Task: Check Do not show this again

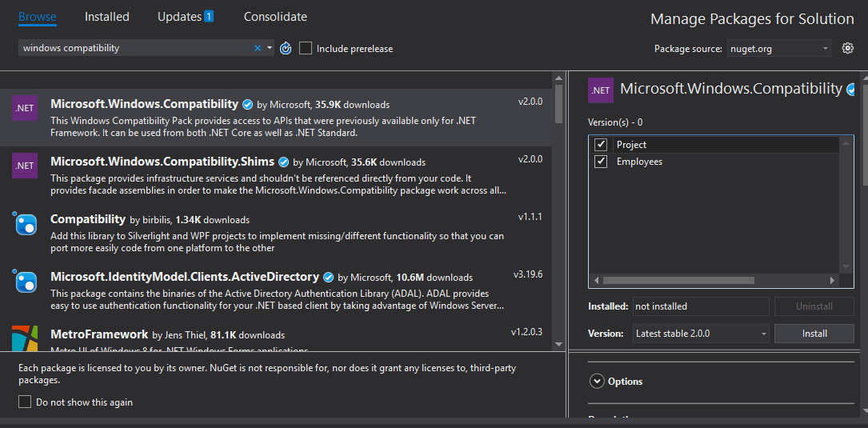Action: pyautogui.click(x=24, y=402)
